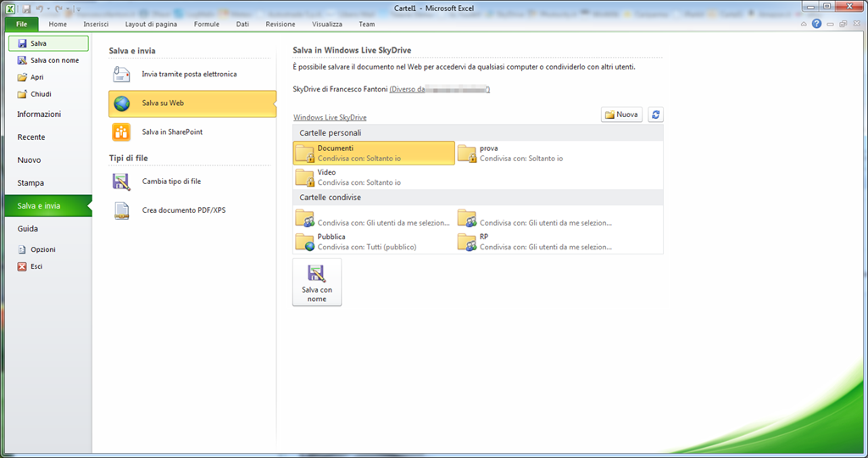This screenshot has width=868, height=458.
Task: Click the Crea documento PDF/XPS icon
Action: point(121,210)
